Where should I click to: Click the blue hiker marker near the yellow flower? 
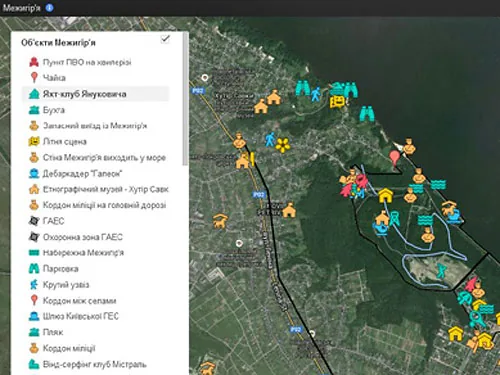point(270,140)
